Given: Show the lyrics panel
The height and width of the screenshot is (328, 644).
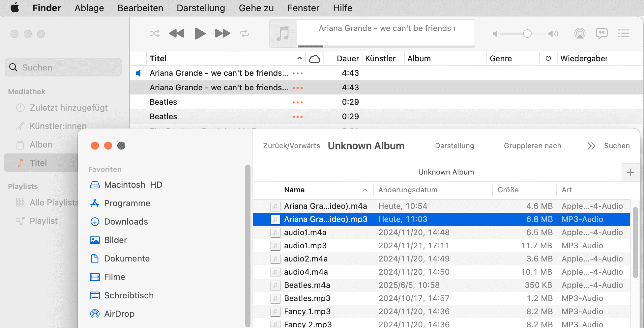Looking at the screenshot, I should tap(601, 33).
